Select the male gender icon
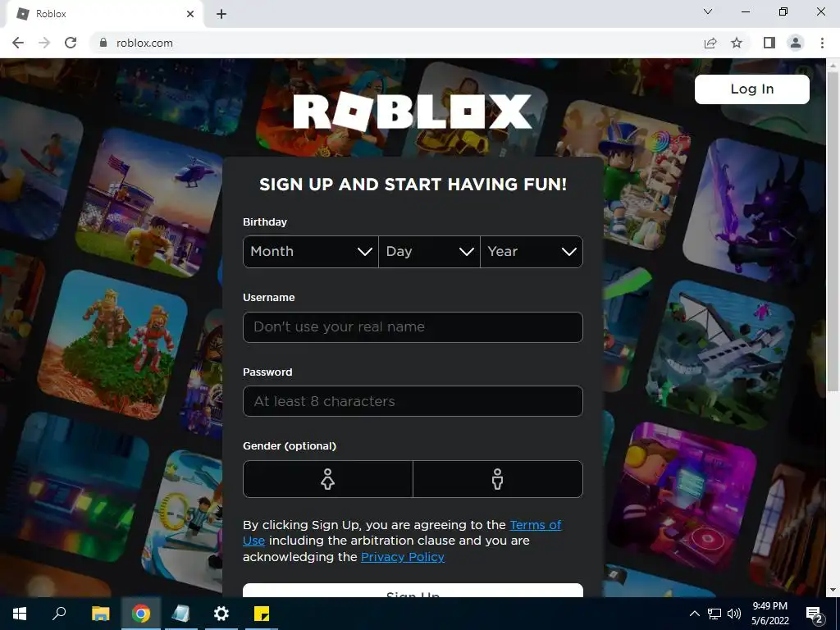This screenshot has height=630, width=840. point(498,479)
